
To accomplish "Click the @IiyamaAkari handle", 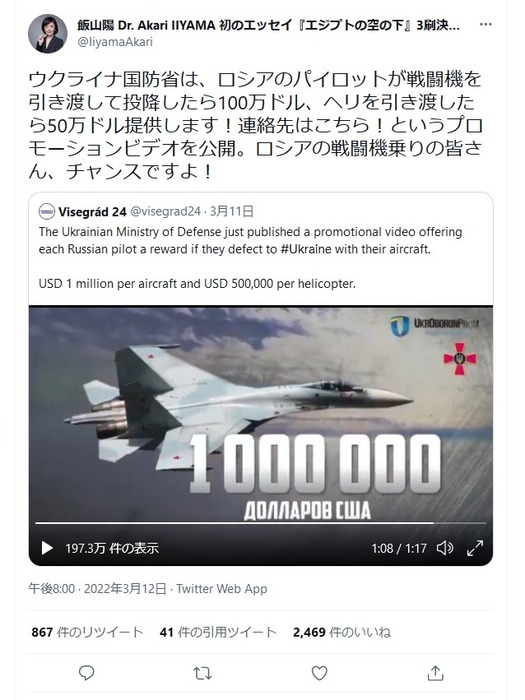I will pos(115,42).
